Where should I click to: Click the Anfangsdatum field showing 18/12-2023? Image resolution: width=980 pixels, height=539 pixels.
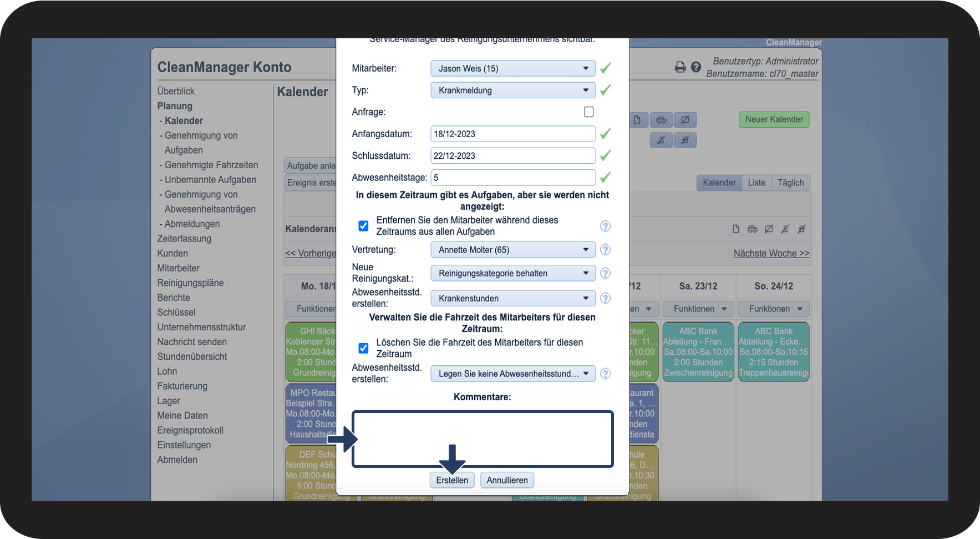[513, 134]
